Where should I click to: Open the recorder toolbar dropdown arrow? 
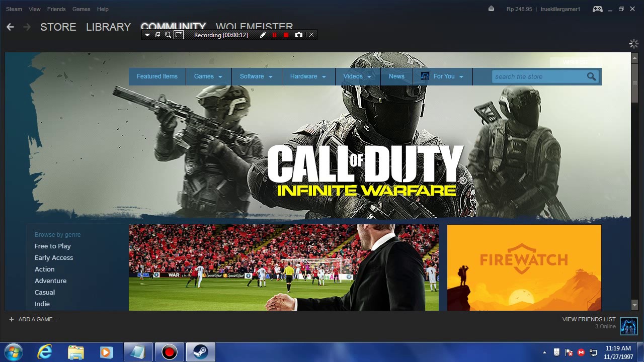(147, 35)
